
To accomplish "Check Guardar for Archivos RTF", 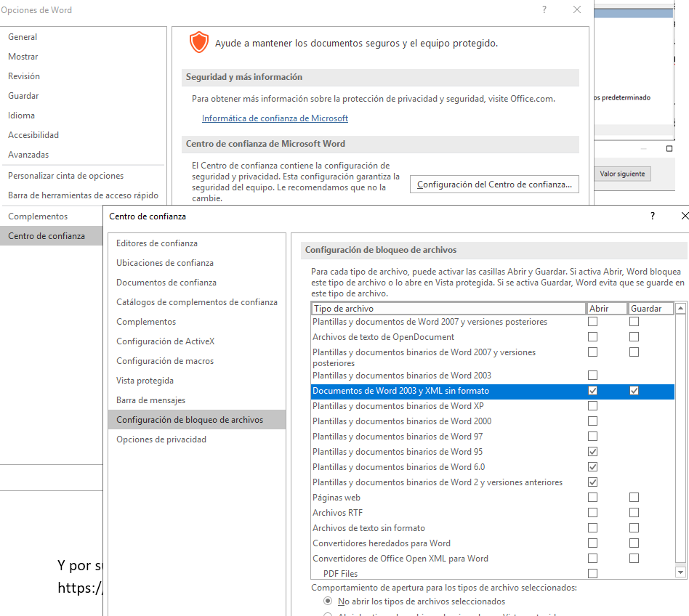I will pyautogui.click(x=634, y=513).
